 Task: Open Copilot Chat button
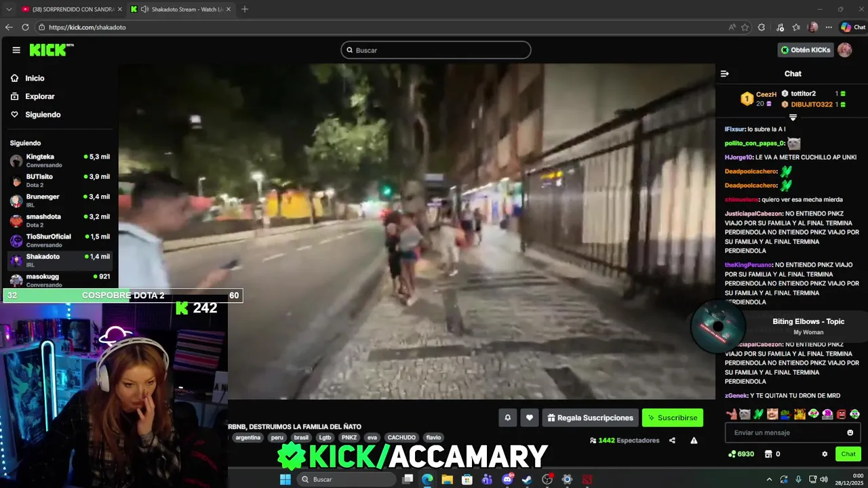852,27
